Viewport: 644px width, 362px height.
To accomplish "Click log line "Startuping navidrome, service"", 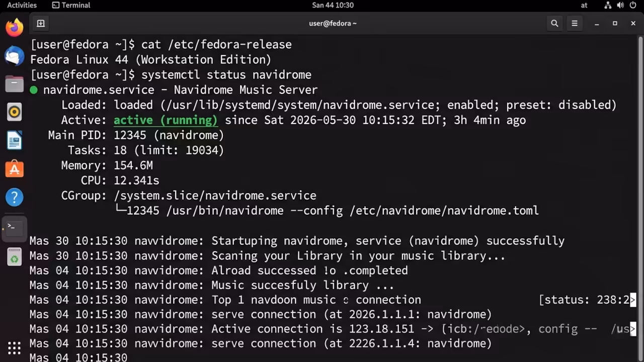I will pos(297,241).
